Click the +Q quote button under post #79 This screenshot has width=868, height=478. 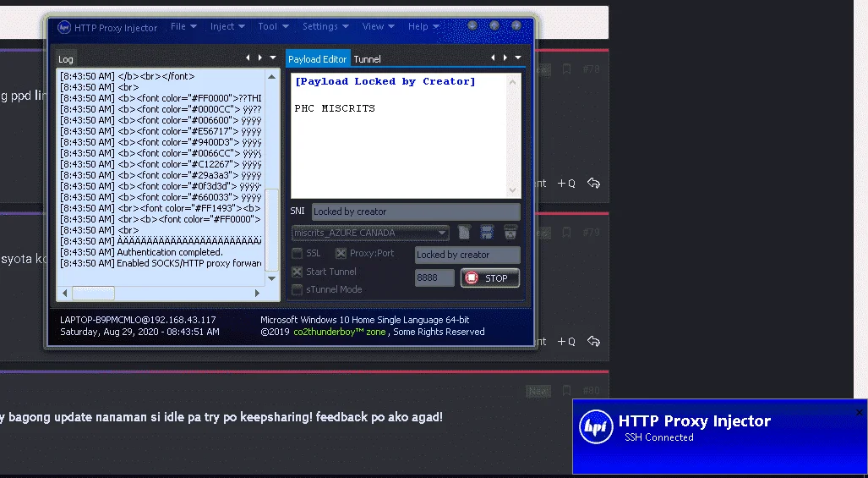(566, 342)
